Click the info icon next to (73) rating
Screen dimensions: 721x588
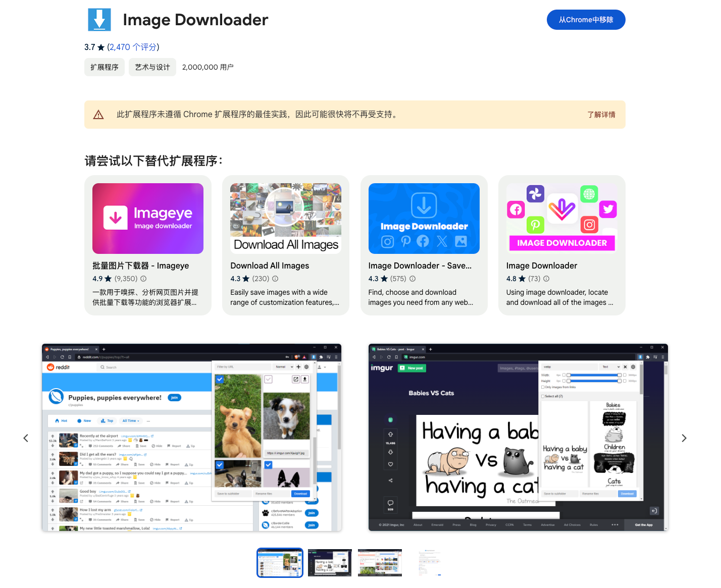pyautogui.click(x=546, y=279)
